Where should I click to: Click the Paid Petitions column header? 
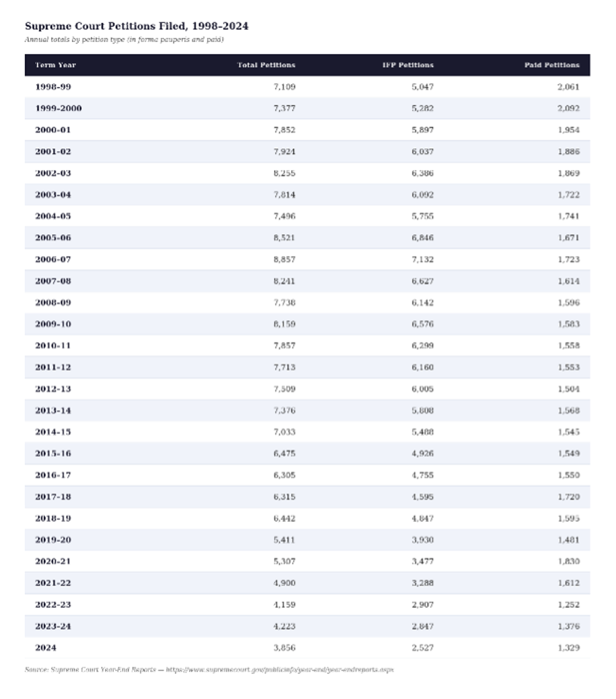pos(552,65)
